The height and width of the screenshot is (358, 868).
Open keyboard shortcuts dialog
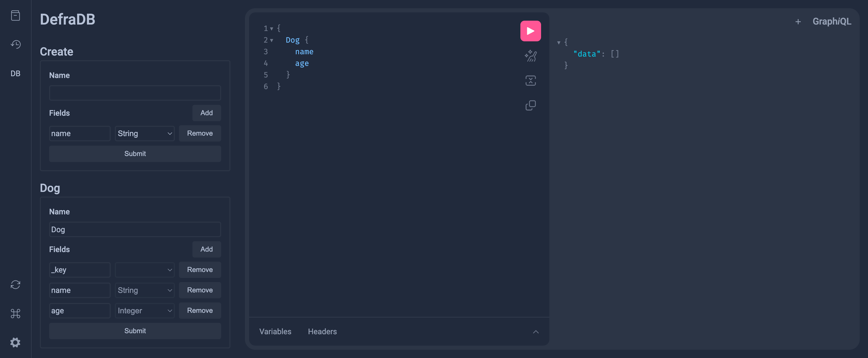(x=16, y=314)
